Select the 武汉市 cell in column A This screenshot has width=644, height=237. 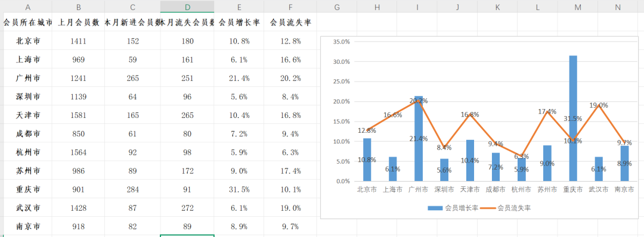point(28,208)
